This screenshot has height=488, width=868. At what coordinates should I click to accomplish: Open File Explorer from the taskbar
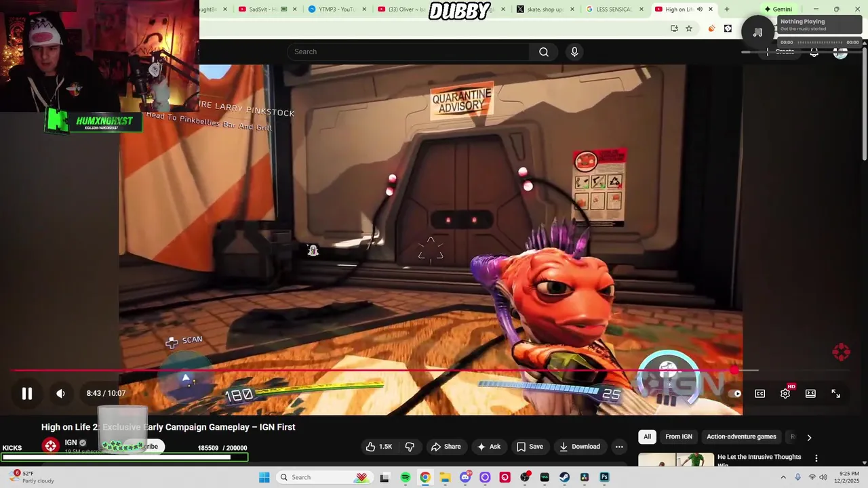coord(445,477)
